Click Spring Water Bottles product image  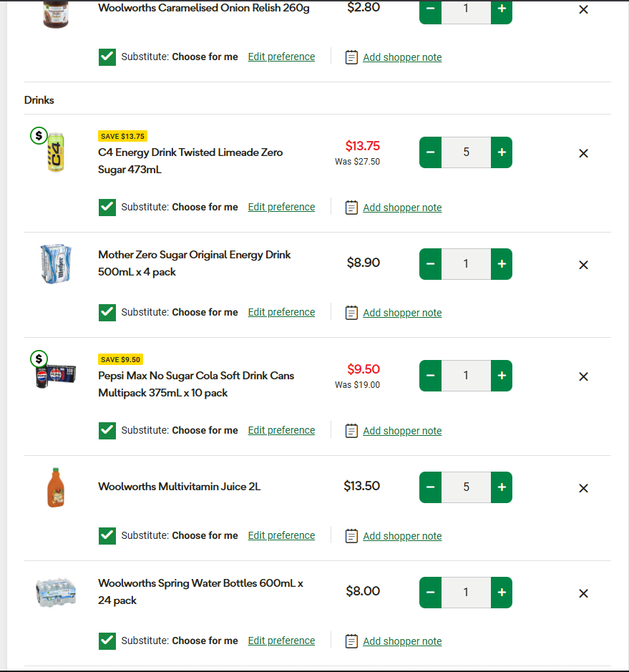coord(56,593)
